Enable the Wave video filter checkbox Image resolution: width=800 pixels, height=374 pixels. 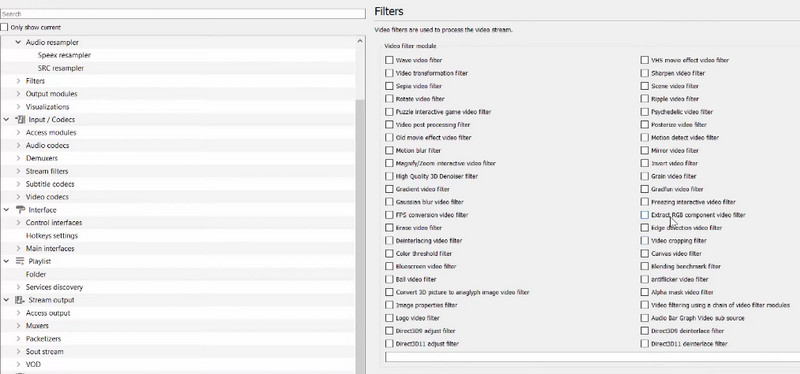pos(389,60)
